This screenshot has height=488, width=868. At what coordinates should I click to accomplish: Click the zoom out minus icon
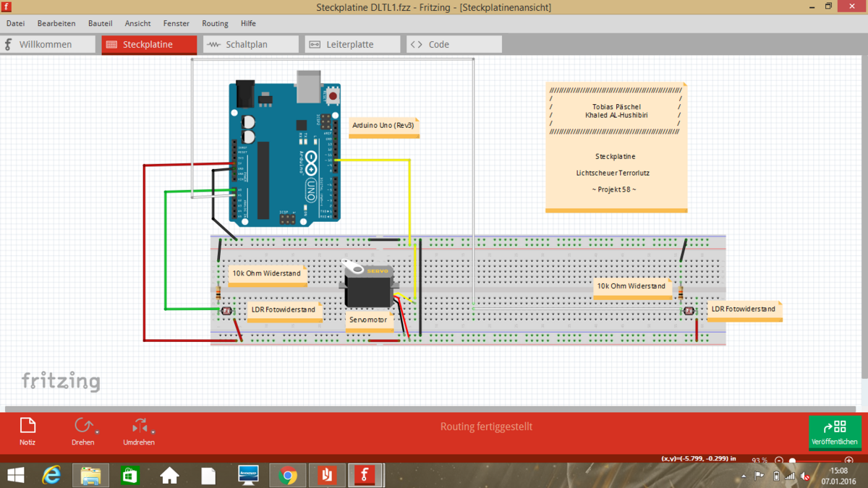(779, 461)
